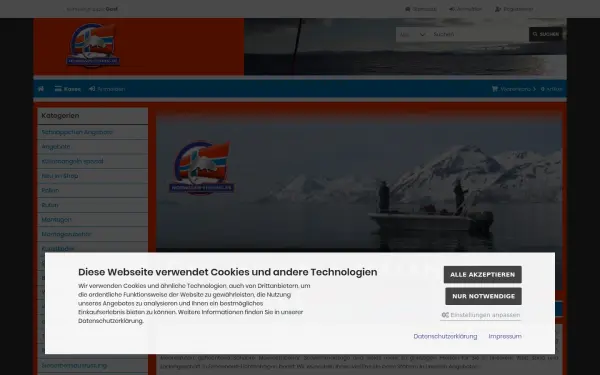Open Einstellungen anpassen cookie settings

[481, 315]
